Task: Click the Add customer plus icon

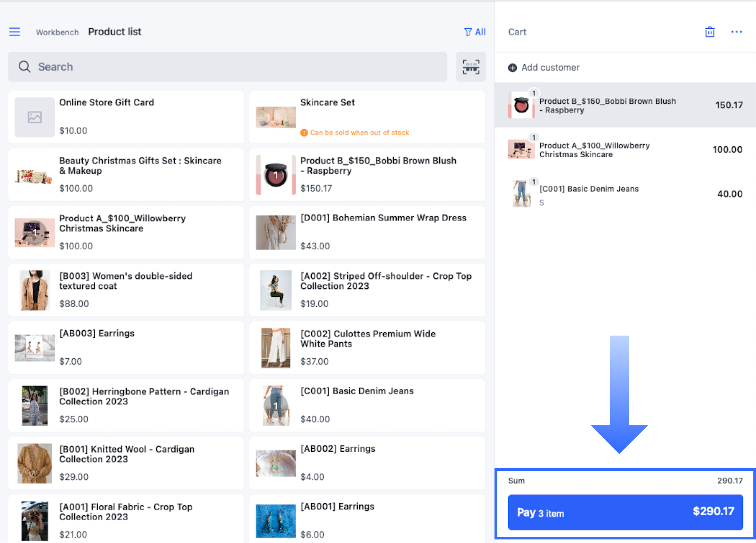Action: (x=513, y=68)
